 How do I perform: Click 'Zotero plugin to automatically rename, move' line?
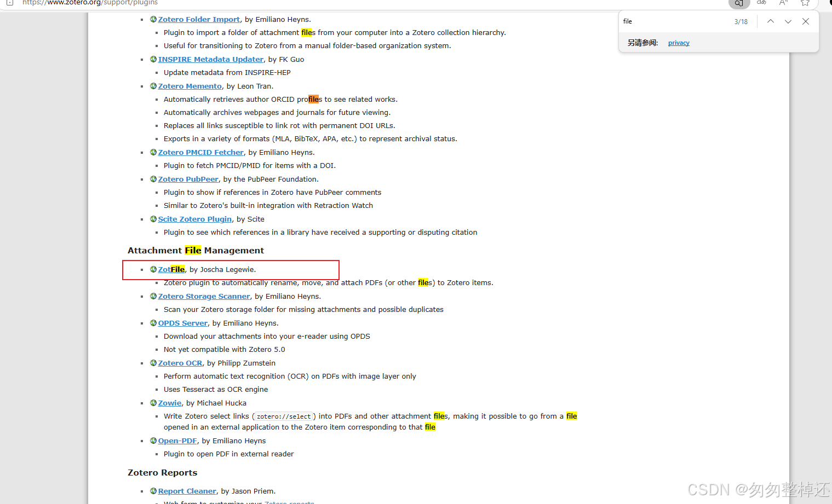[329, 282]
